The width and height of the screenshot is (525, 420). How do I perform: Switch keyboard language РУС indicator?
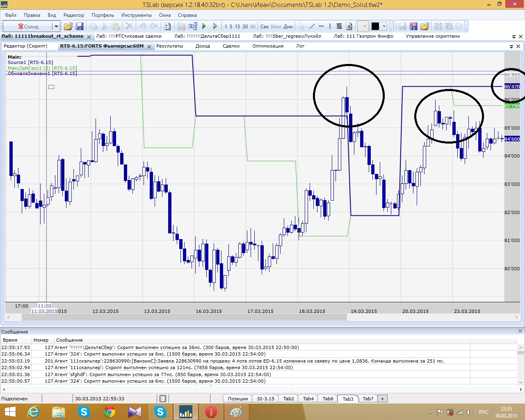click(484, 412)
